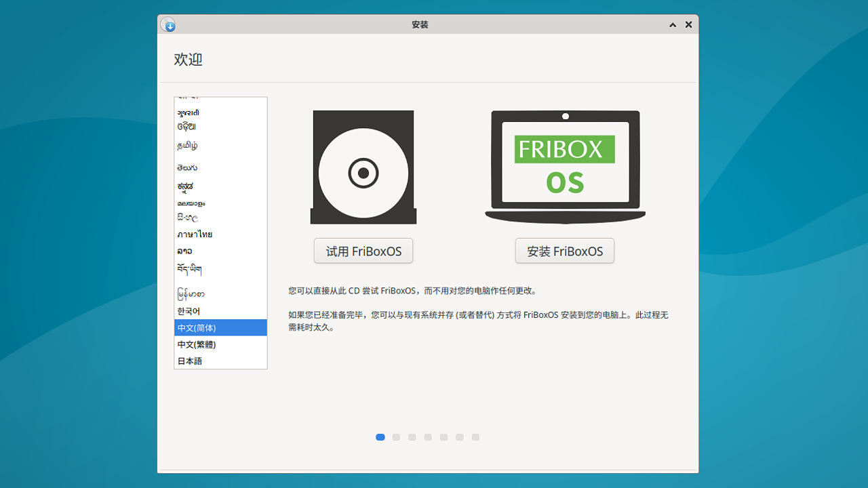Click the CD disc drive image

point(363,167)
